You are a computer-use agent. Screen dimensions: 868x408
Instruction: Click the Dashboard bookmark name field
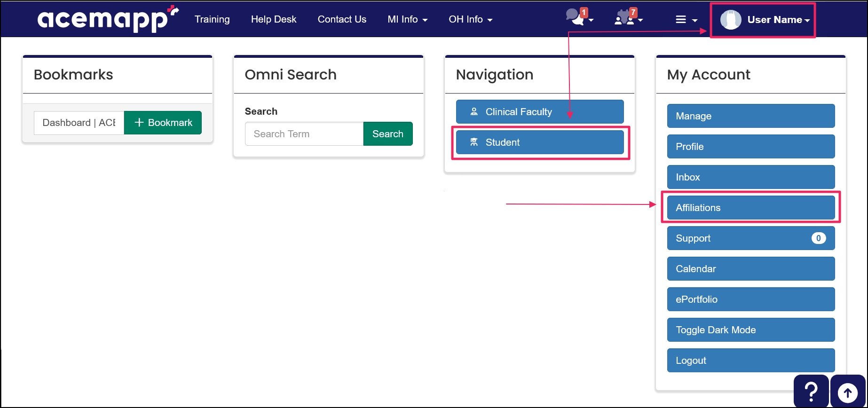79,123
